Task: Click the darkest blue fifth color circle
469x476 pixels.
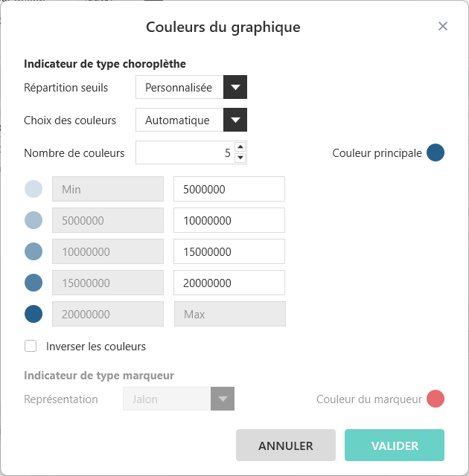Action: coord(33,314)
